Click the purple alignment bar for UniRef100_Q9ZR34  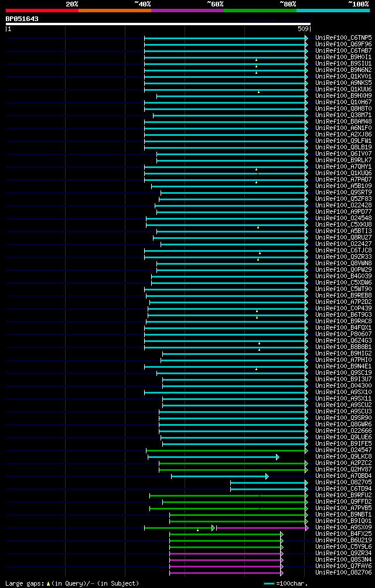point(227,554)
